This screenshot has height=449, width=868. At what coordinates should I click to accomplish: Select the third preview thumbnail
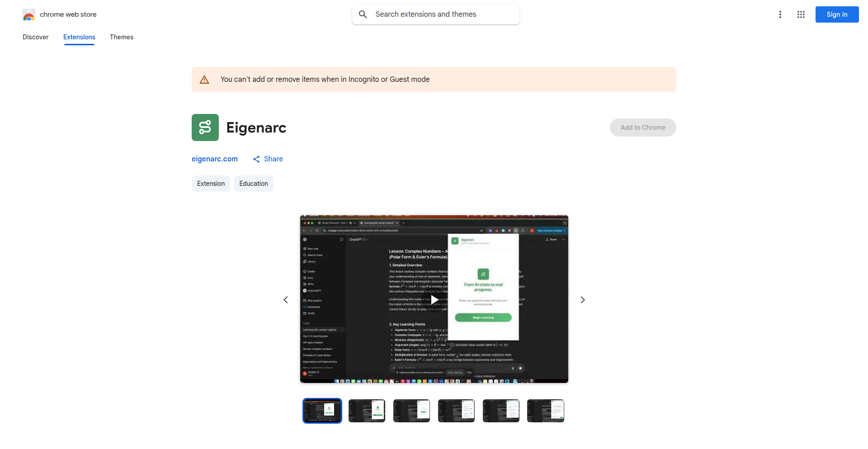(x=411, y=411)
